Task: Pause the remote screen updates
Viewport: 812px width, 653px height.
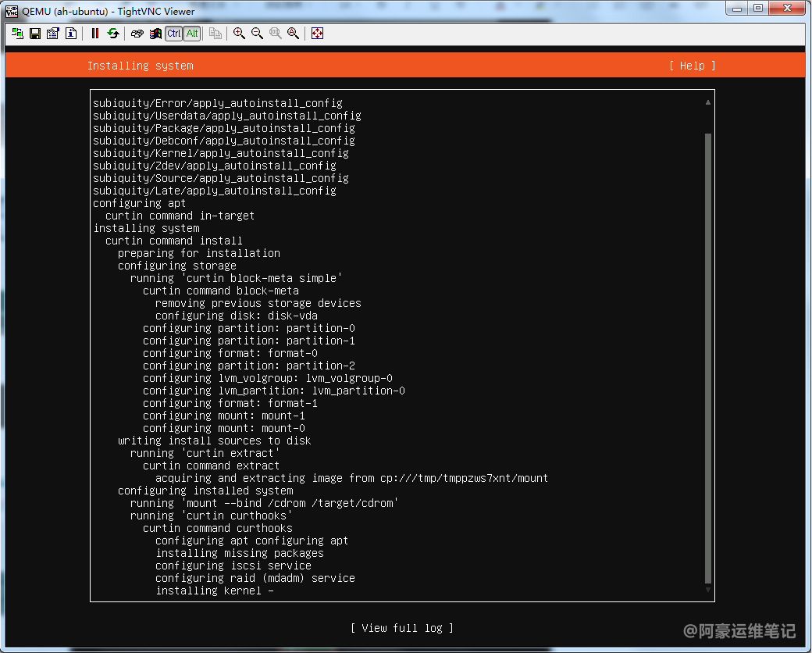Action: pyautogui.click(x=95, y=34)
